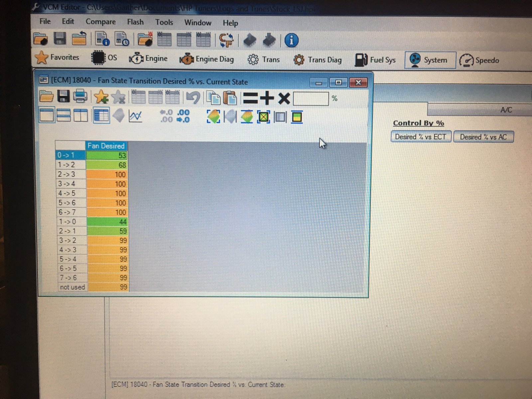
Task: Click the multiply (X) operator icon
Action: tap(284, 99)
